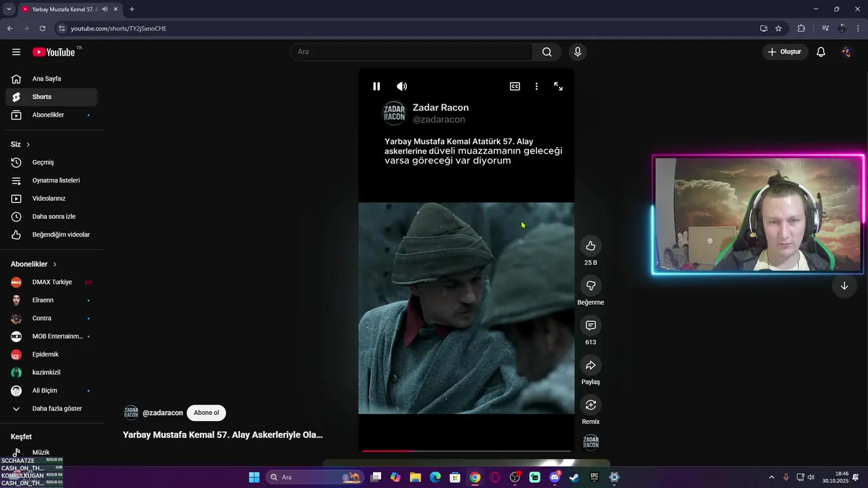Click into the Ara search field
The image size is (868, 488).
click(x=412, y=52)
